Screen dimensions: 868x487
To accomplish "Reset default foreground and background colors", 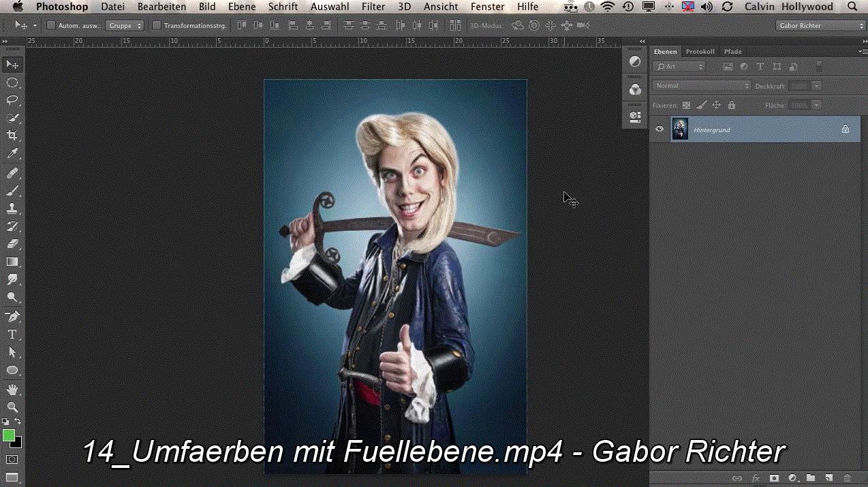I will coord(5,422).
